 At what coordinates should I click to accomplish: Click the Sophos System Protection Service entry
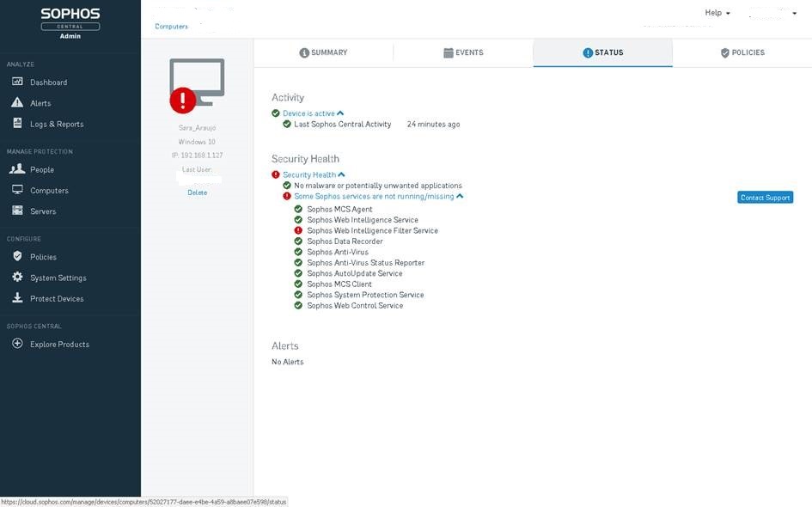[x=365, y=295]
